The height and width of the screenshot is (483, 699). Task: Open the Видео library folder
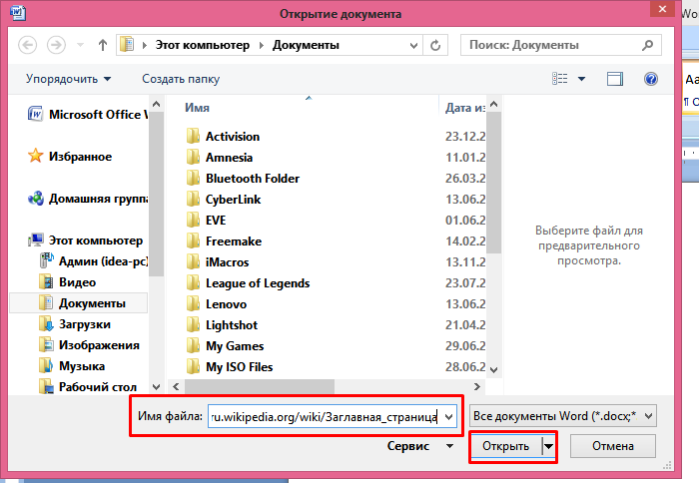coord(67,282)
